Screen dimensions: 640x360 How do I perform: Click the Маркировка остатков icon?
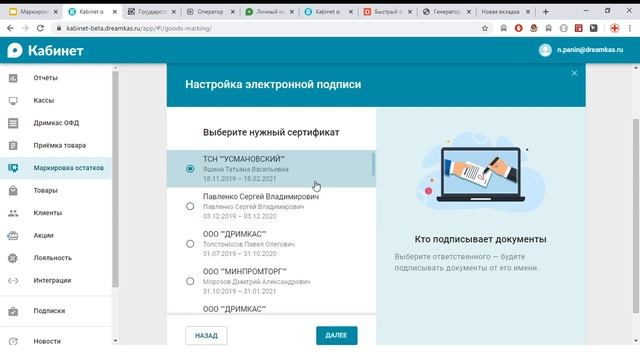13,168
